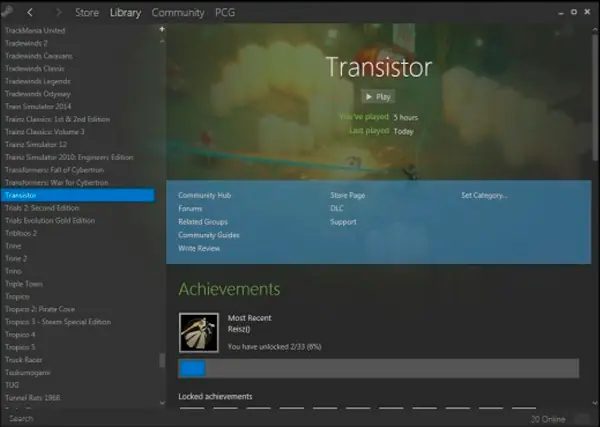Select Trainz Classics: Volume 3
Viewport: 600px width, 427px height.
(44, 132)
